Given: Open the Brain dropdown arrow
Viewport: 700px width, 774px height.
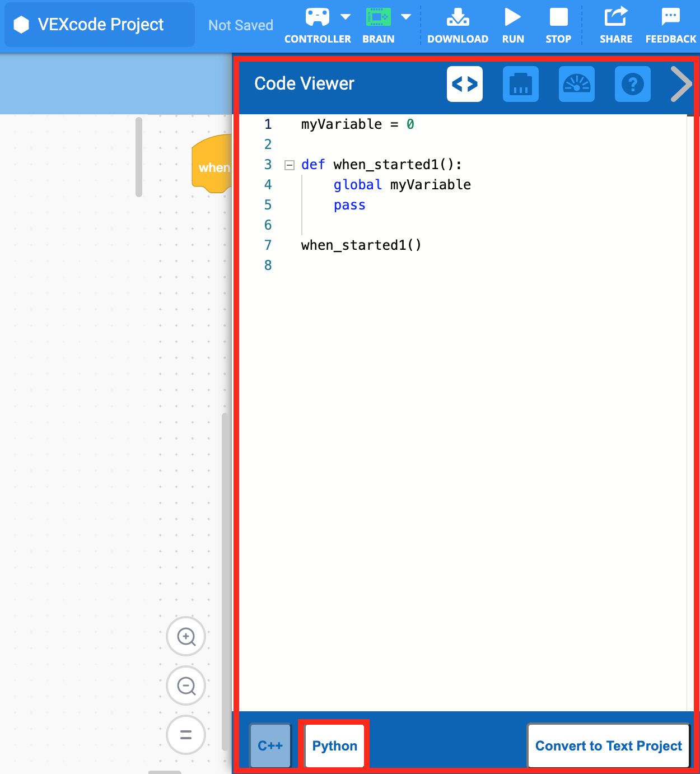Looking at the screenshot, I should [x=406, y=15].
